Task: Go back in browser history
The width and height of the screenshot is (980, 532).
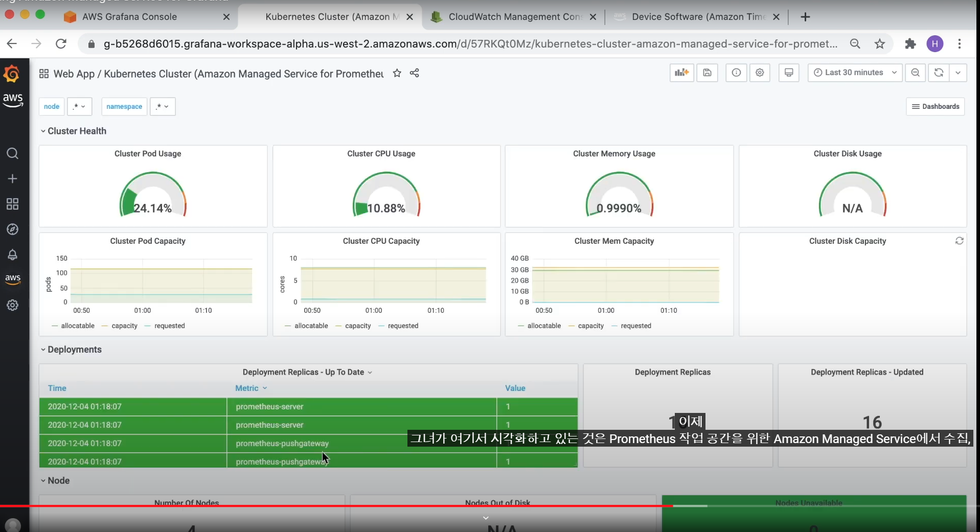Action: [12, 44]
